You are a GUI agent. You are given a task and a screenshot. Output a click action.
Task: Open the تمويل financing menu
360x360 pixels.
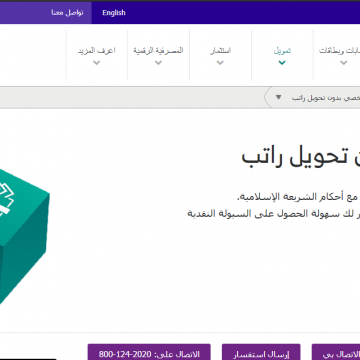(x=282, y=51)
